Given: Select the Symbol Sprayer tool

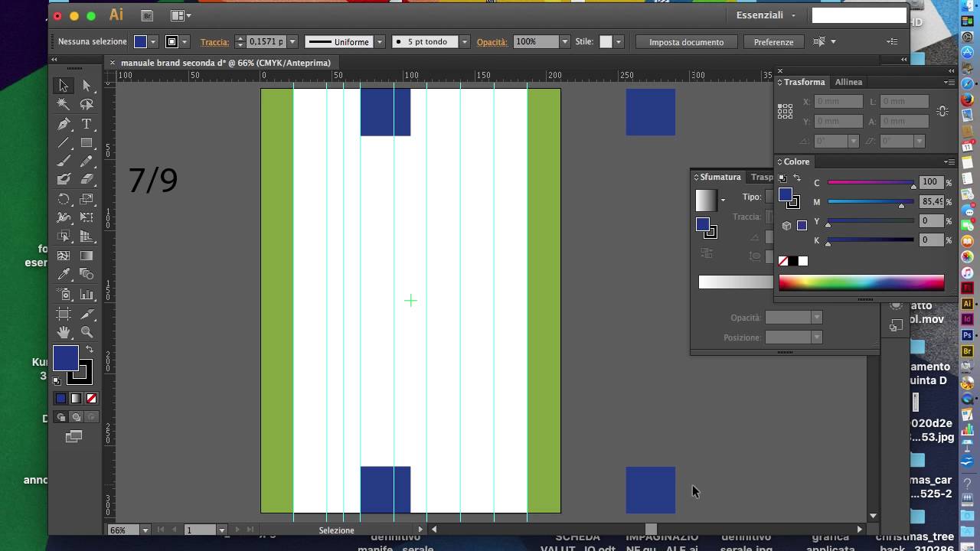Looking at the screenshot, I should click(64, 295).
